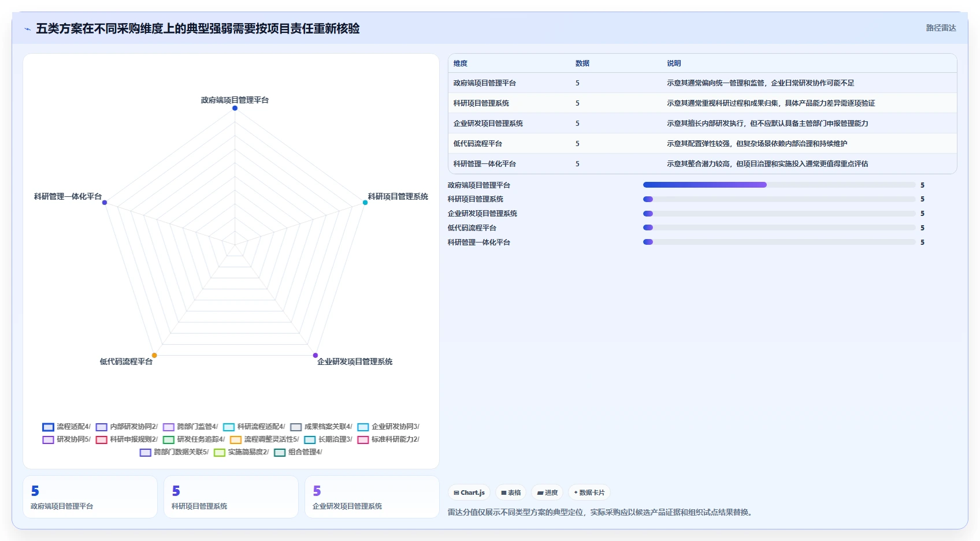Open the 科研项目管理系统 data card
Image resolution: width=980 pixels, height=541 pixels.
pos(231,497)
